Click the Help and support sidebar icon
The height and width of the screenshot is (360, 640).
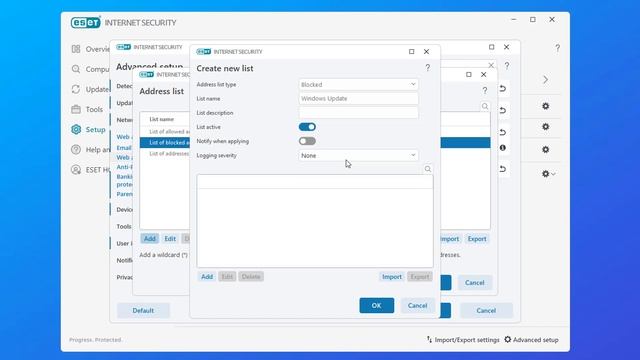(76, 149)
